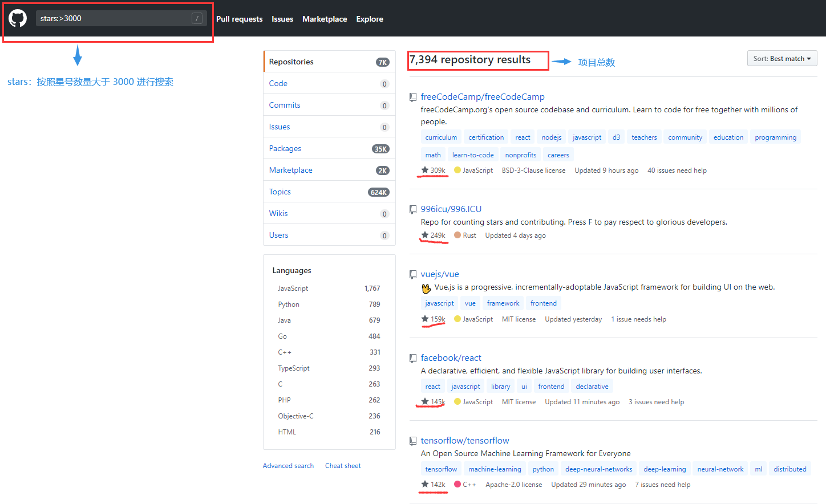Click the framework topic tag under vuejs/vue

coord(503,303)
